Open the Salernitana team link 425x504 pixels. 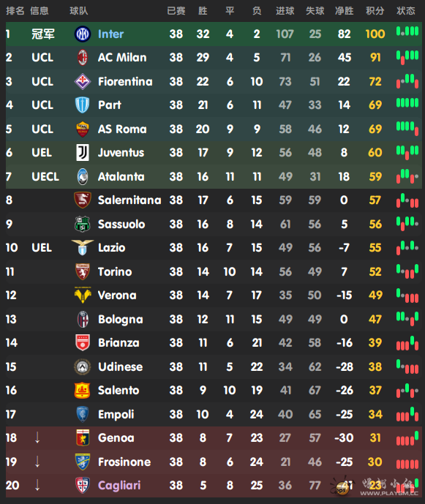[x=129, y=200]
